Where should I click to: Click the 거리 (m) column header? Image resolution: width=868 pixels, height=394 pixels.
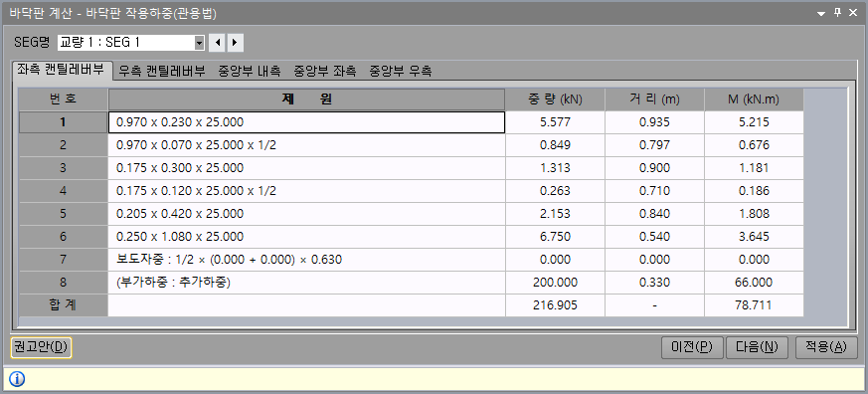pos(654,99)
